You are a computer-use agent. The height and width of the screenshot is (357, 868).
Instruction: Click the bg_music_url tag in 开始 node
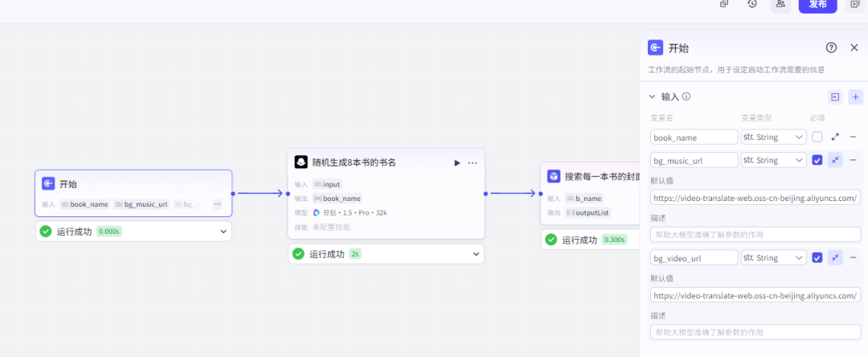tap(141, 204)
